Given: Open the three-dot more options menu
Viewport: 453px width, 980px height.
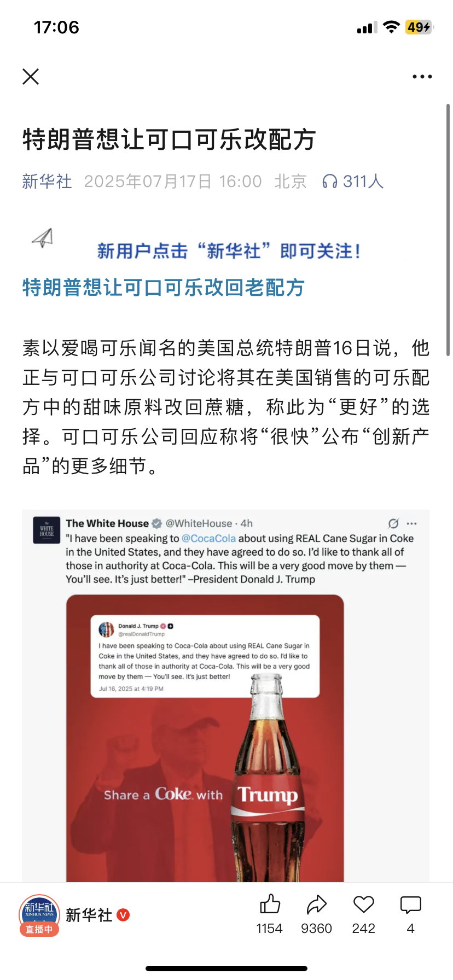Looking at the screenshot, I should [422, 77].
